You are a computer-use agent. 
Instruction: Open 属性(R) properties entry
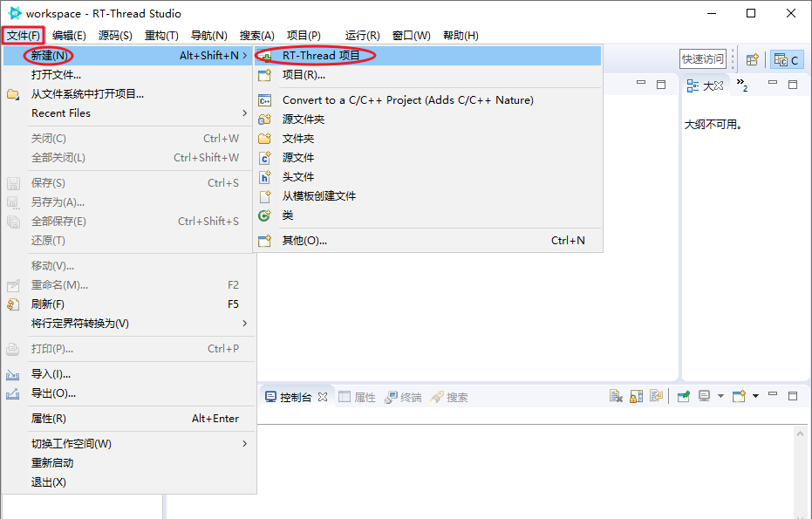point(128,419)
